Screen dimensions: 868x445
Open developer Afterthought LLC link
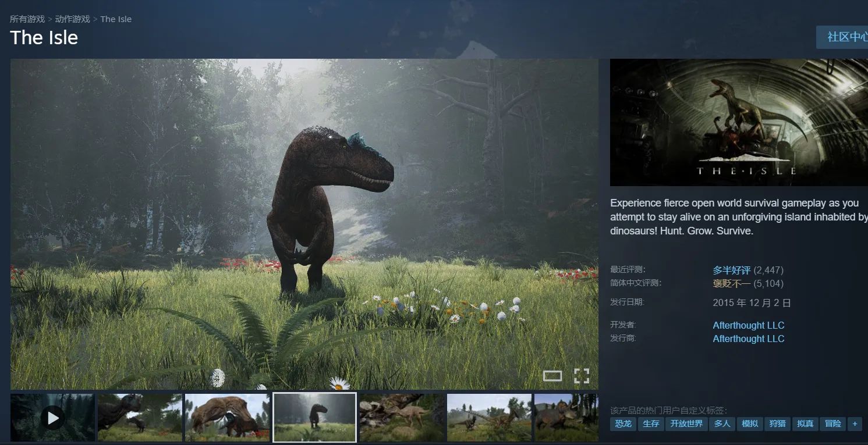tap(749, 325)
